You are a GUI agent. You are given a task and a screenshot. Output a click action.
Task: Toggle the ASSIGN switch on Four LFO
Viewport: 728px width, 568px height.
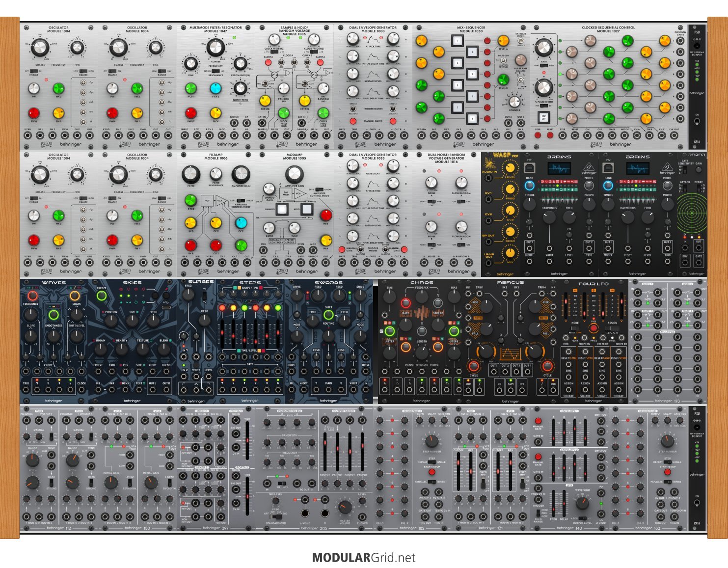pyautogui.click(x=612, y=328)
